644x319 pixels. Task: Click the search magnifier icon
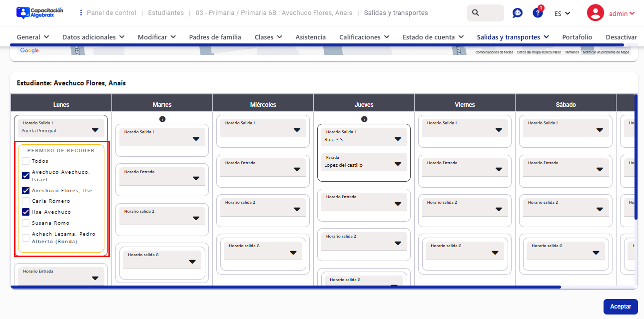476,12
